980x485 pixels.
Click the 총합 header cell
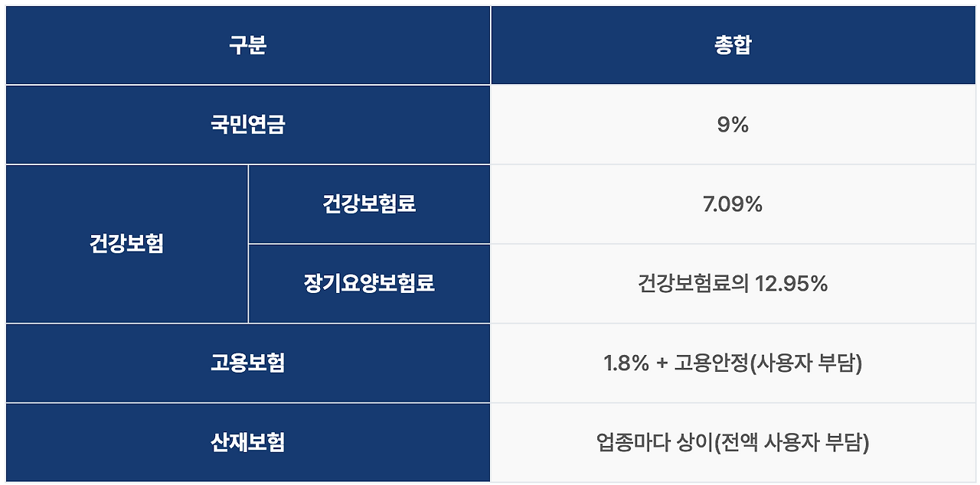[x=733, y=45]
